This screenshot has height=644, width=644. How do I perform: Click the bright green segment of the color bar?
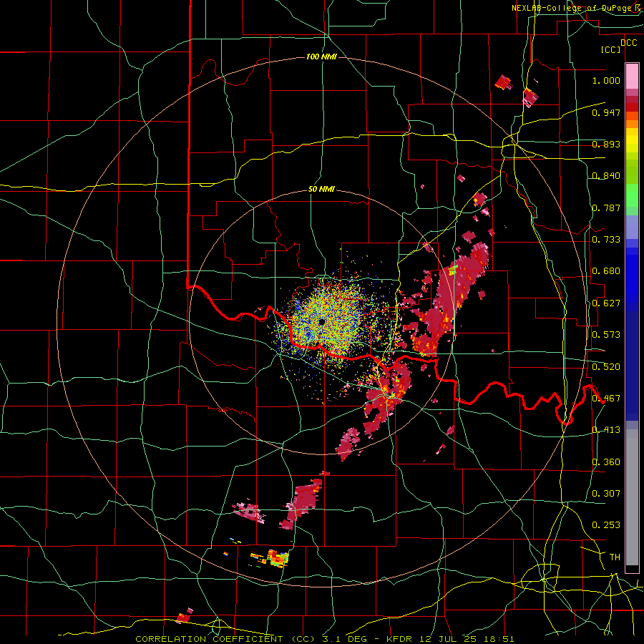[x=632, y=195]
